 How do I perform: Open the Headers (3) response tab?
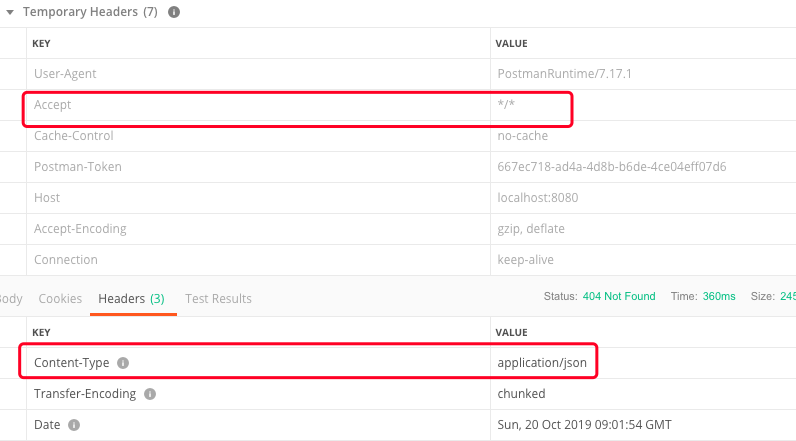[131, 299]
